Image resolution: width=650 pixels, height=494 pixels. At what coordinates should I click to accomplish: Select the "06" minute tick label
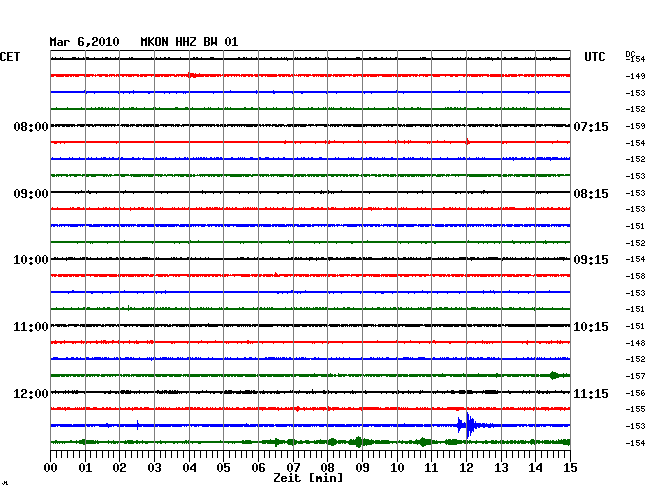click(258, 467)
